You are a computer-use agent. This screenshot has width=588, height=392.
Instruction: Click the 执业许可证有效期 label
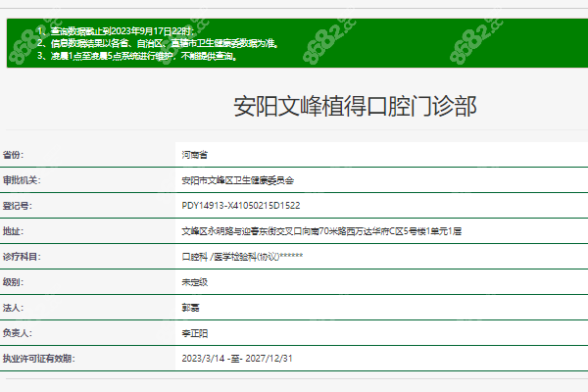click(38, 359)
